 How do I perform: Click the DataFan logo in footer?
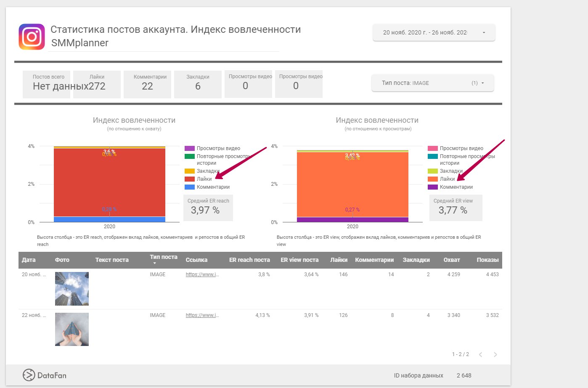44,375
